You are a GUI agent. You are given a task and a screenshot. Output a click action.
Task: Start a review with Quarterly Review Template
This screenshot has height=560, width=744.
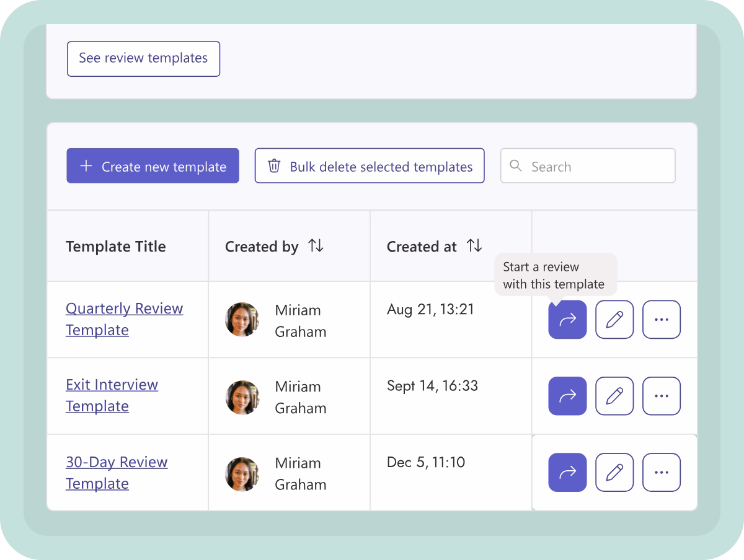coord(567,320)
